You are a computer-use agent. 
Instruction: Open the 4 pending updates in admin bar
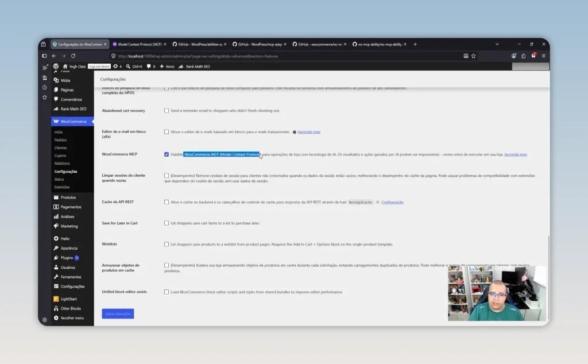point(117,67)
